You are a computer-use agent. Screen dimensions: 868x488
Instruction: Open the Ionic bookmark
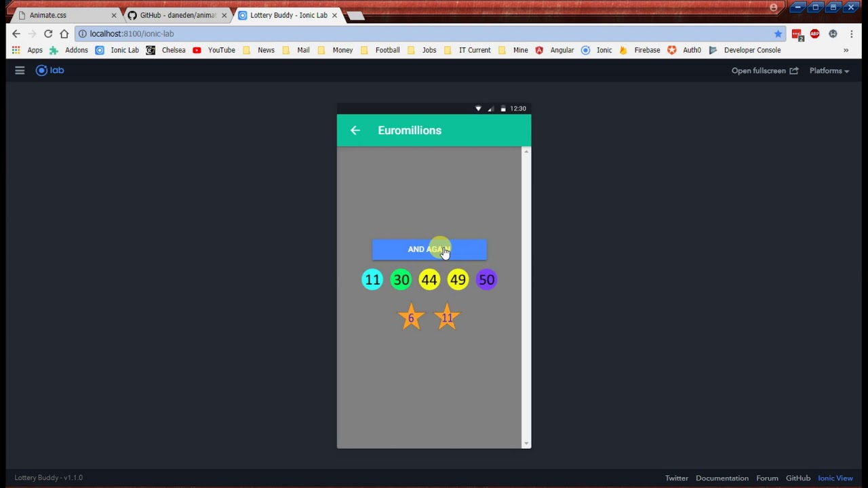point(596,50)
